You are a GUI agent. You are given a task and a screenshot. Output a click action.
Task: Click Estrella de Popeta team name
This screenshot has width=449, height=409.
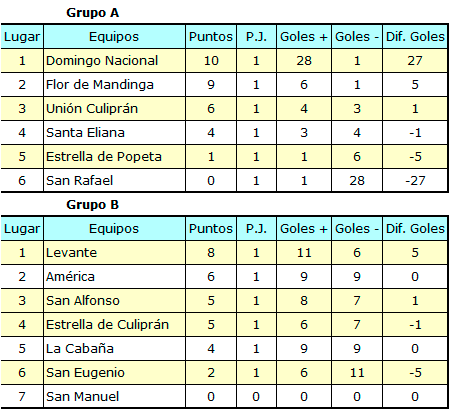(104, 157)
